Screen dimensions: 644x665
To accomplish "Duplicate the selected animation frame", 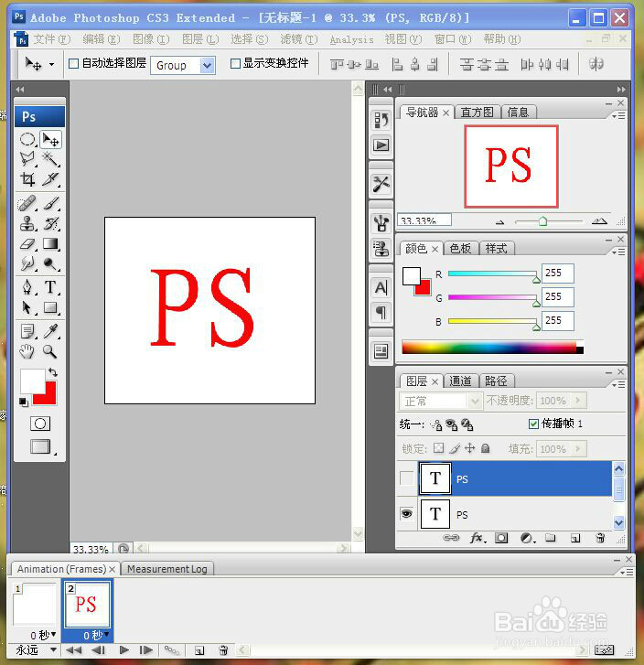I will click(x=199, y=650).
